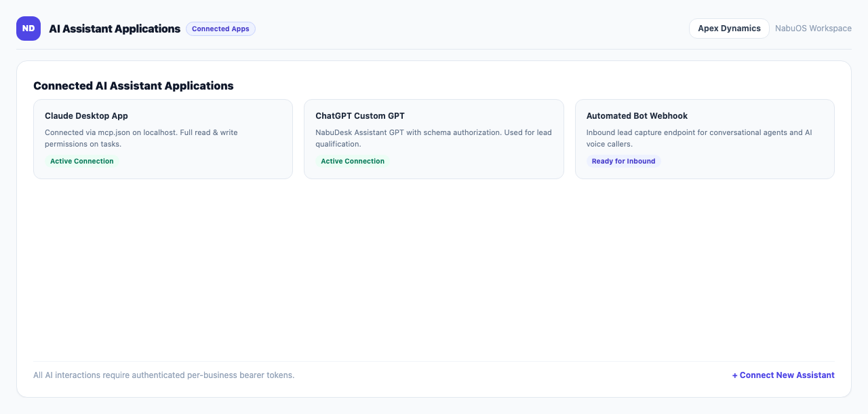Click the Connected AI Assistant Applications heading

[x=134, y=86]
